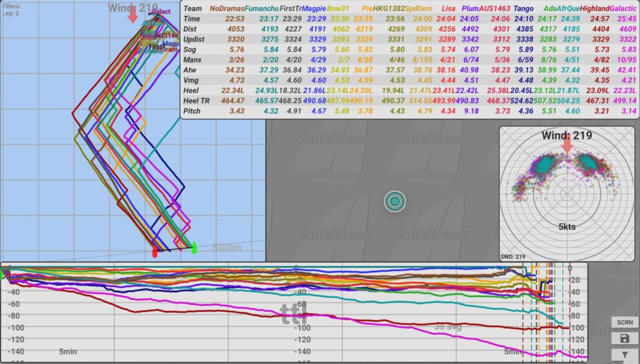Click FirstTr Heel value 18.32L
This screenshot has height=364, width=640.
click(290, 91)
